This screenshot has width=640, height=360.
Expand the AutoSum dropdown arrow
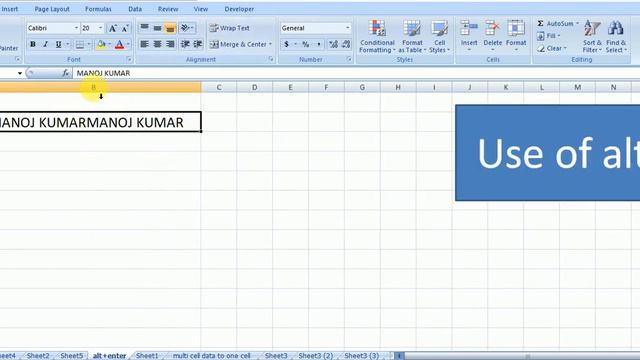point(577,24)
